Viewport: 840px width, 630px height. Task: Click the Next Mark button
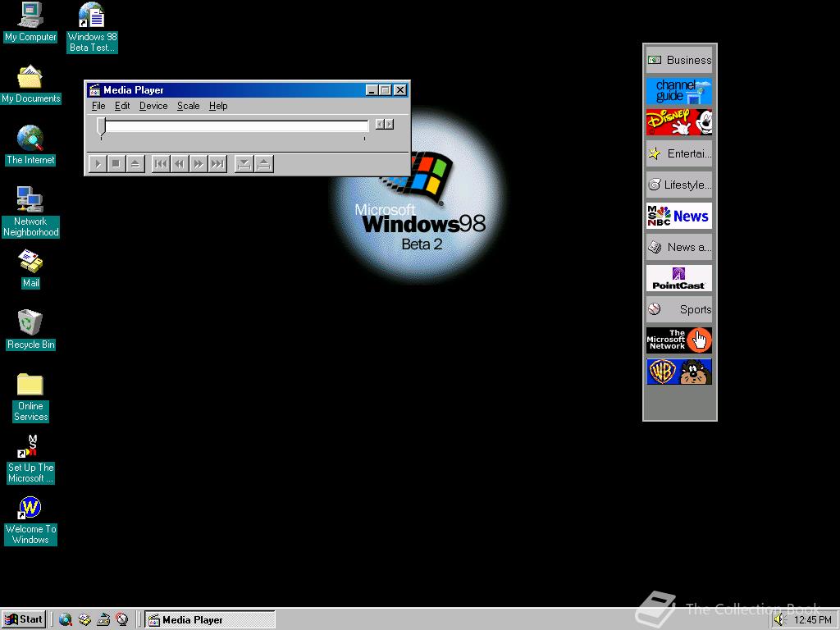[x=217, y=164]
